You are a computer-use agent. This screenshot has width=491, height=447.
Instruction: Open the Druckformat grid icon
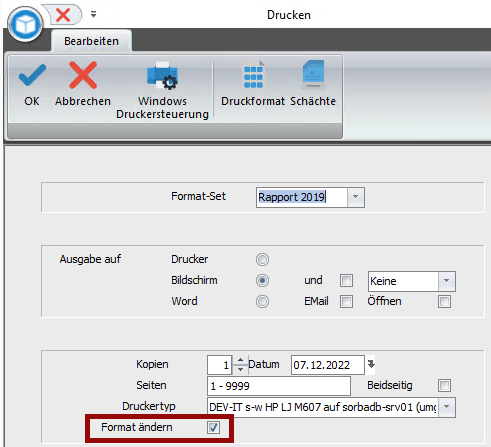pos(253,75)
